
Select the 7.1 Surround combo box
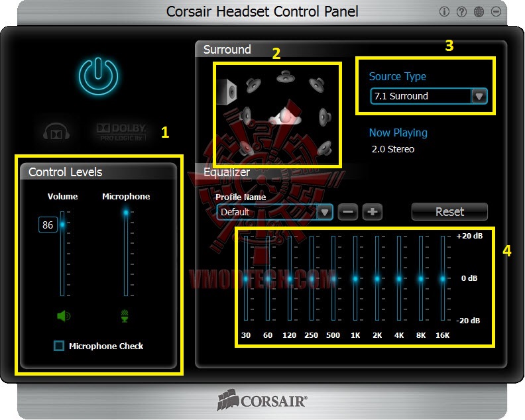click(429, 96)
